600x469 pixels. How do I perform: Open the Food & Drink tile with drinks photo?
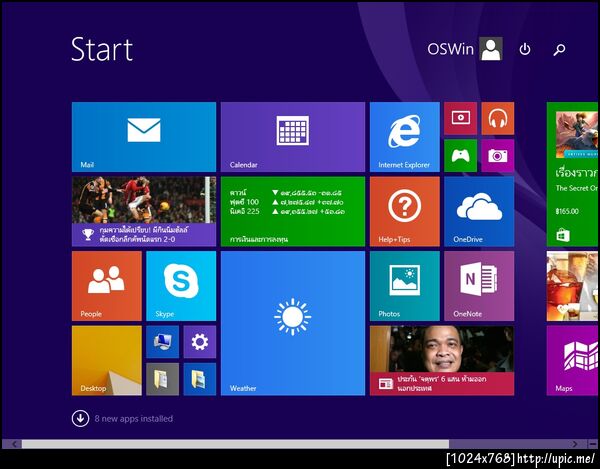(572, 286)
